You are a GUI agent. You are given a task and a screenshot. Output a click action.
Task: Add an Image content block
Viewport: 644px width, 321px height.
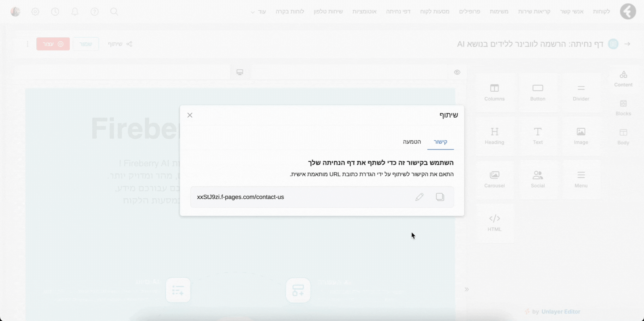581,136
